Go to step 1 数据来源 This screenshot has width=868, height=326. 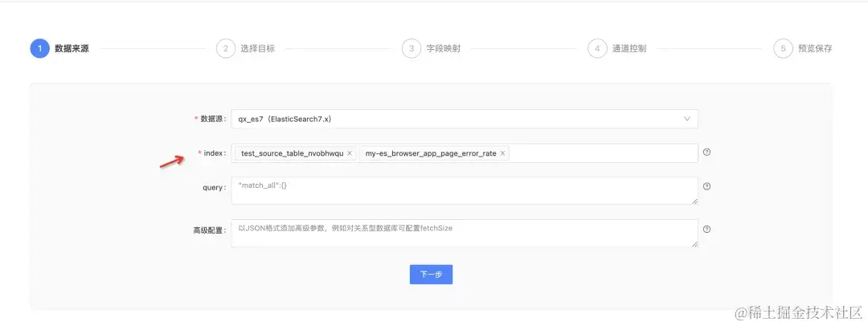[59, 48]
